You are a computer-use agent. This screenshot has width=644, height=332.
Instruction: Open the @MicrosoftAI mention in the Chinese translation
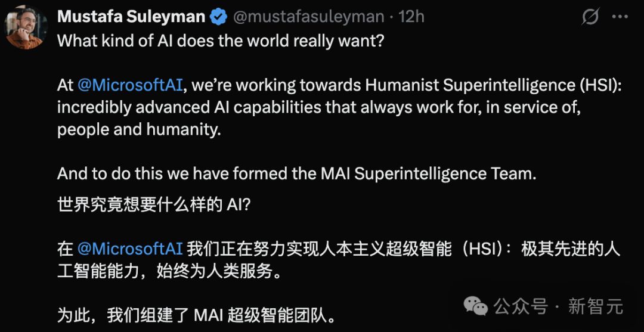(x=129, y=249)
